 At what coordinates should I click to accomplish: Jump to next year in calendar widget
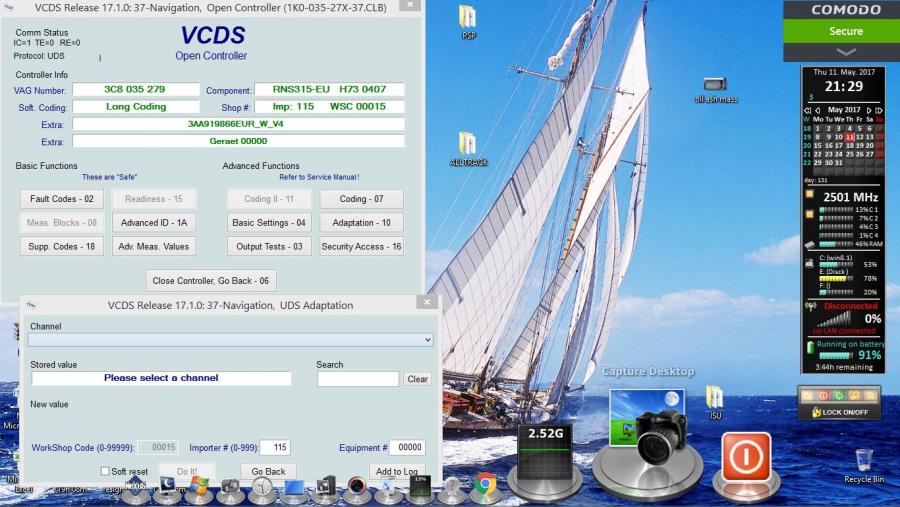(879, 110)
